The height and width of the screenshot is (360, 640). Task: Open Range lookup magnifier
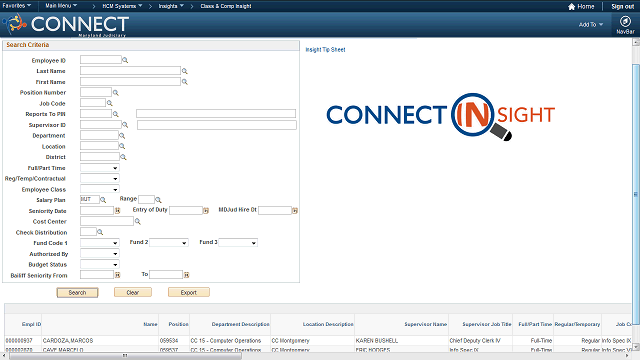click(x=158, y=200)
